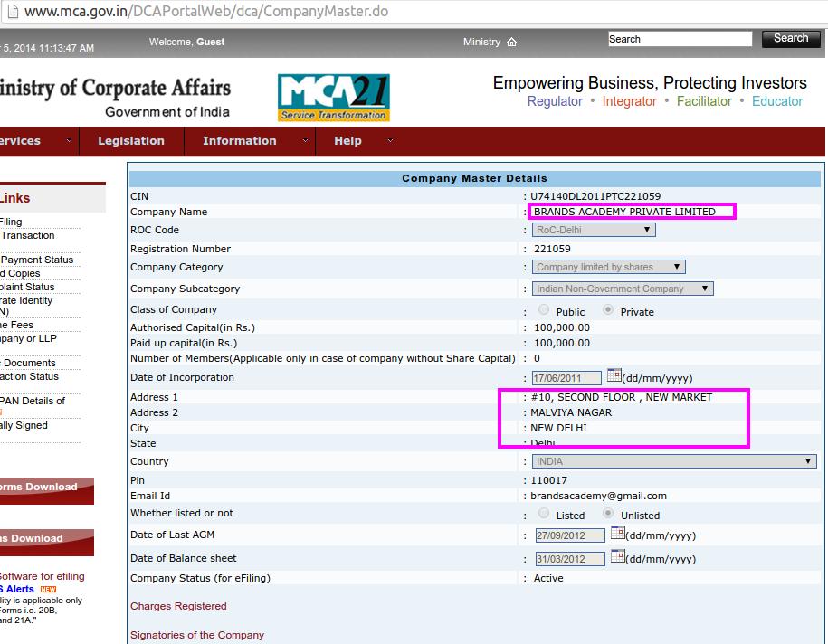828x644 pixels.
Task: Open the Help menu
Action: click(x=347, y=141)
